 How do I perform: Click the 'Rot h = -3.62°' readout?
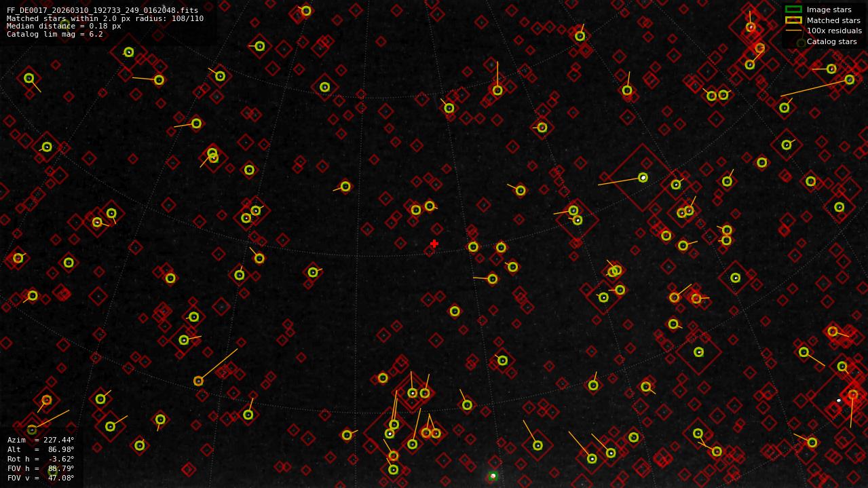click(41, 459)
